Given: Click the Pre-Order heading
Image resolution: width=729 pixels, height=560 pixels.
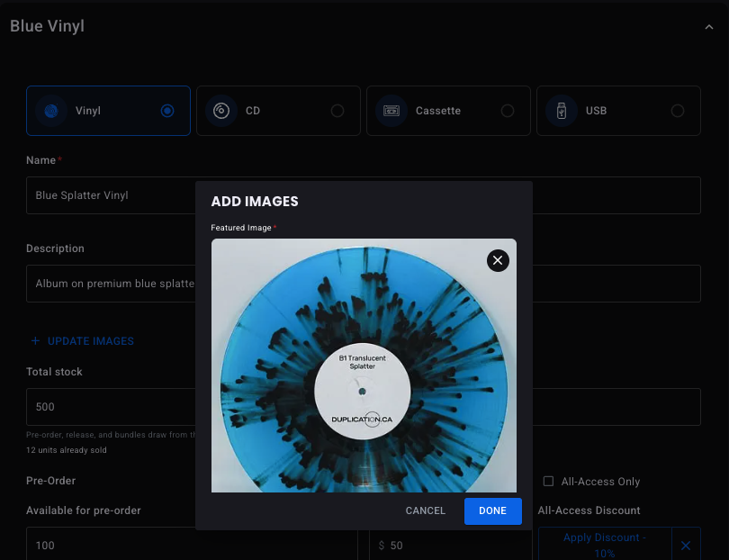Looking at the screenshot, I should tap(50, 481).
